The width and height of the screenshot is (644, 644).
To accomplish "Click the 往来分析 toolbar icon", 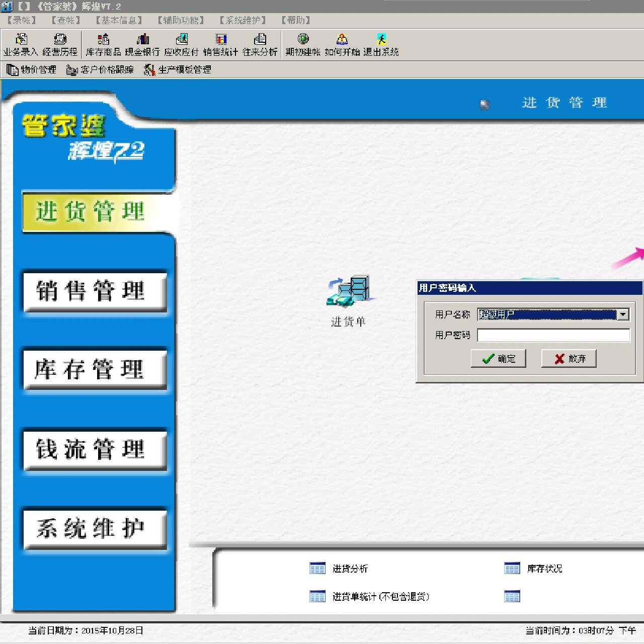I will point(260,40).
